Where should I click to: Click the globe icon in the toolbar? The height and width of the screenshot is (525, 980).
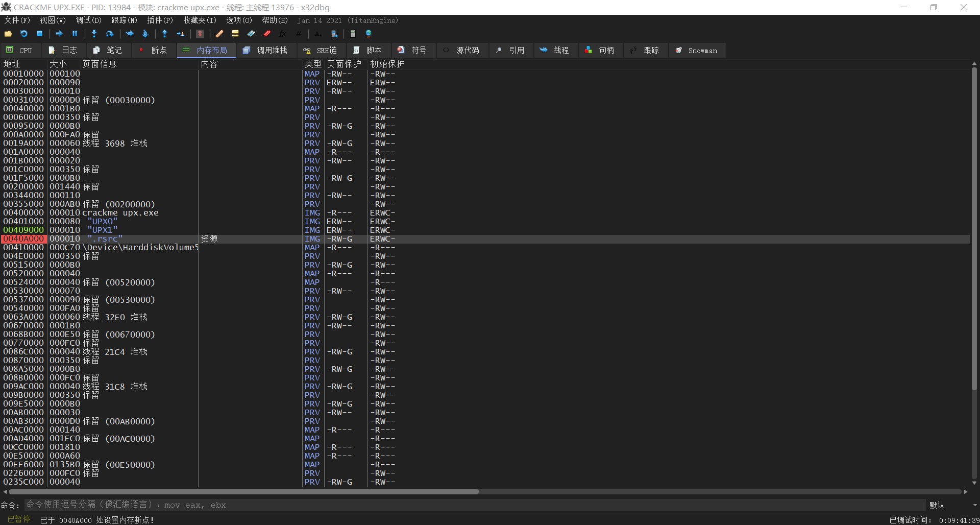coord(369,34)
